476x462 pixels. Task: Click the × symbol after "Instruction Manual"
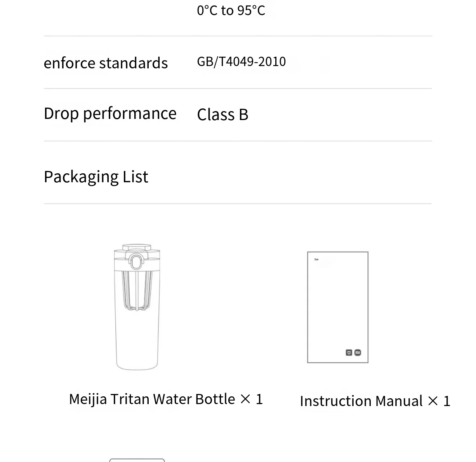click(433, 401)
